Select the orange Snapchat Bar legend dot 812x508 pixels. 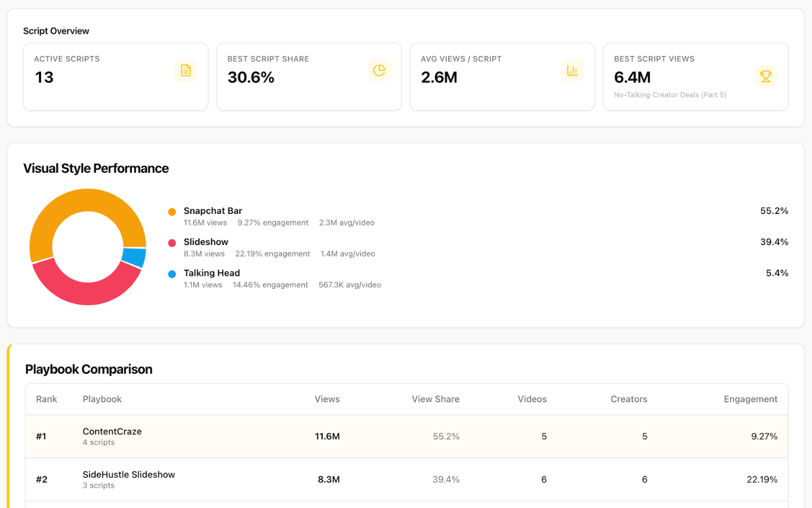pyautogui.click(x=171, y=212)
